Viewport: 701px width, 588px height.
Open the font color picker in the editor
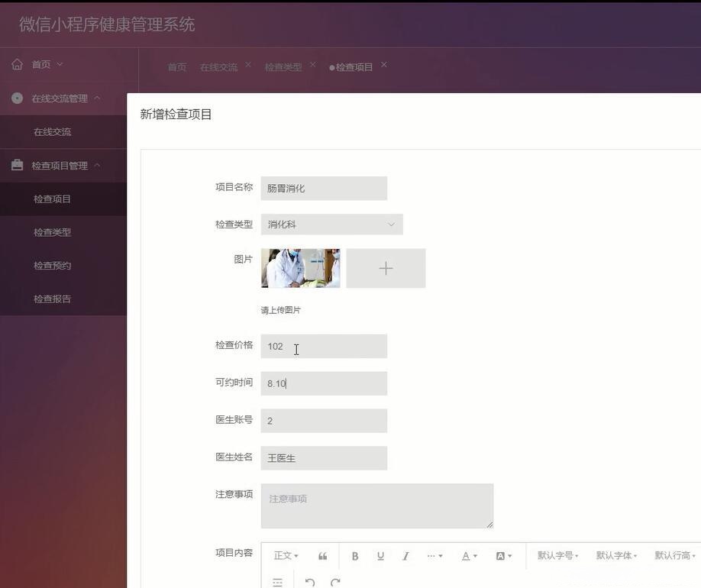(x=467, y=555)
